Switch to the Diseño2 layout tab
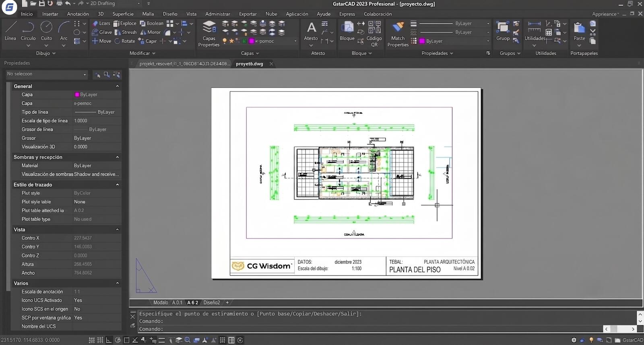This screenshot has height=345, width=644. (212, 302)
